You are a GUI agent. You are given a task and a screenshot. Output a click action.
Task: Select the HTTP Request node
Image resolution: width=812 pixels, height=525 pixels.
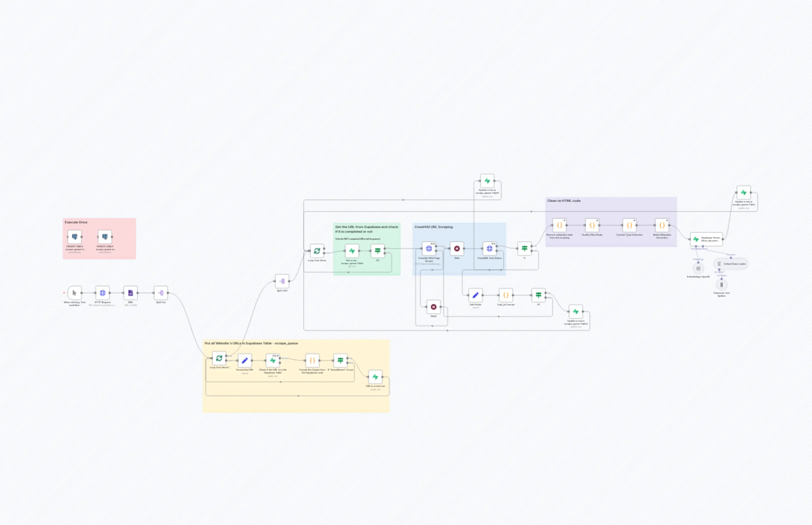coord(102,293)
